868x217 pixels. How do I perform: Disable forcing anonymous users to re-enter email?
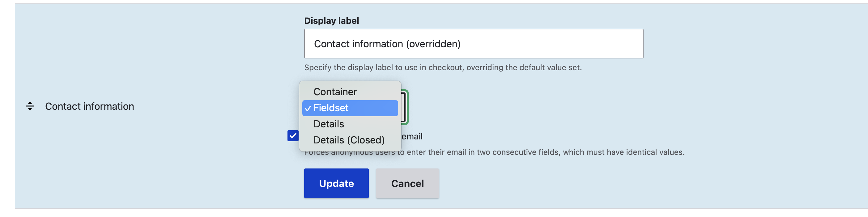[x=293, y=136]
